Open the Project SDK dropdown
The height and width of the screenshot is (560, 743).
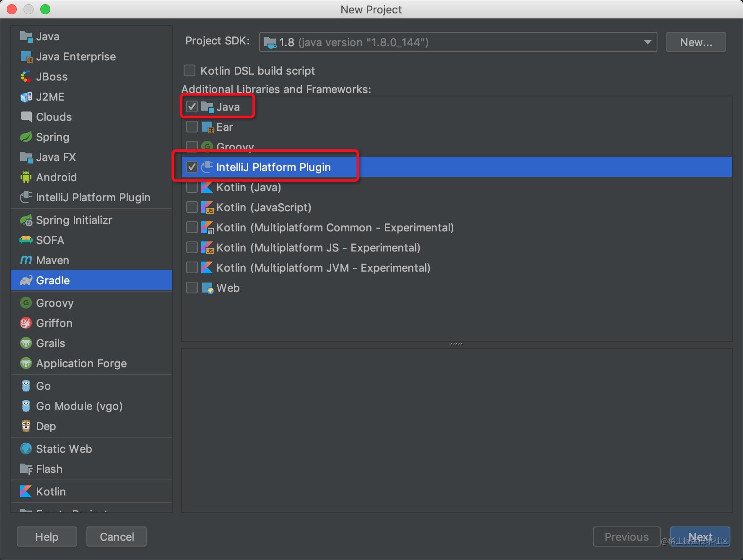458,42
